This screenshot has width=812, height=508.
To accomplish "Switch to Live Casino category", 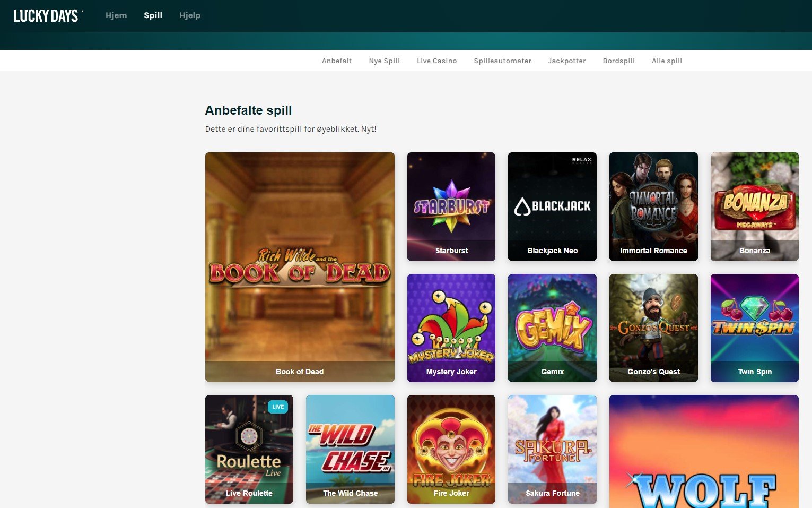I will (x=436, y=61).
